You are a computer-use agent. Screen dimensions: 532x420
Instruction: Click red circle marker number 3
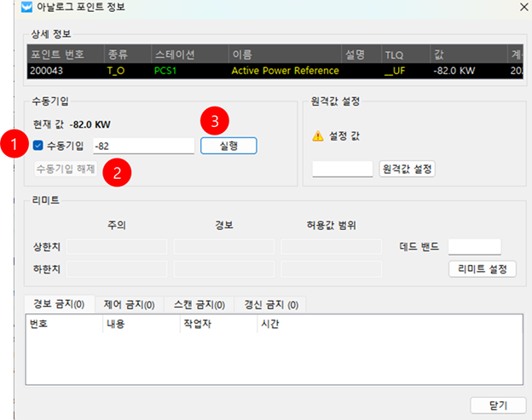[x=213, y=120]
